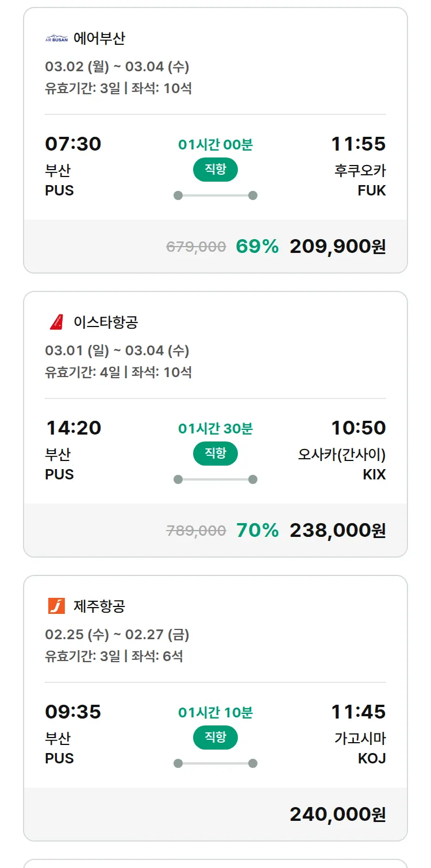The image size is (431, 868).
Task: Click the 오사카(간사이) destination text
Action: (341, 455)
